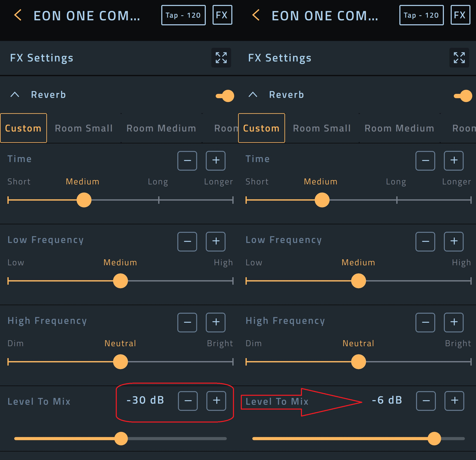This screenshot has height=460, width=476.
Task: Select the Custom reverb preset
Action: tap(23, 128)
